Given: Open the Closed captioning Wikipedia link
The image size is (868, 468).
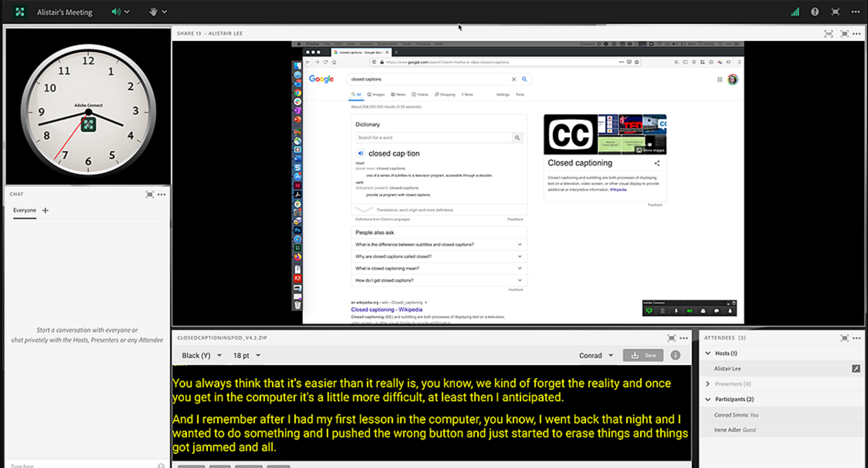Looking at the screenshot, I should 386,309.
